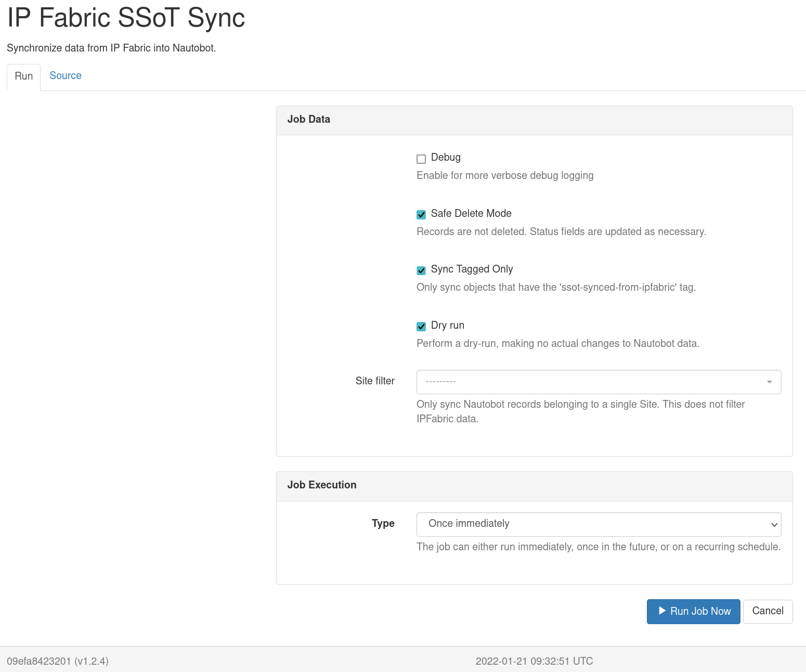Click the chevron on the Type select

pos(774,524)
